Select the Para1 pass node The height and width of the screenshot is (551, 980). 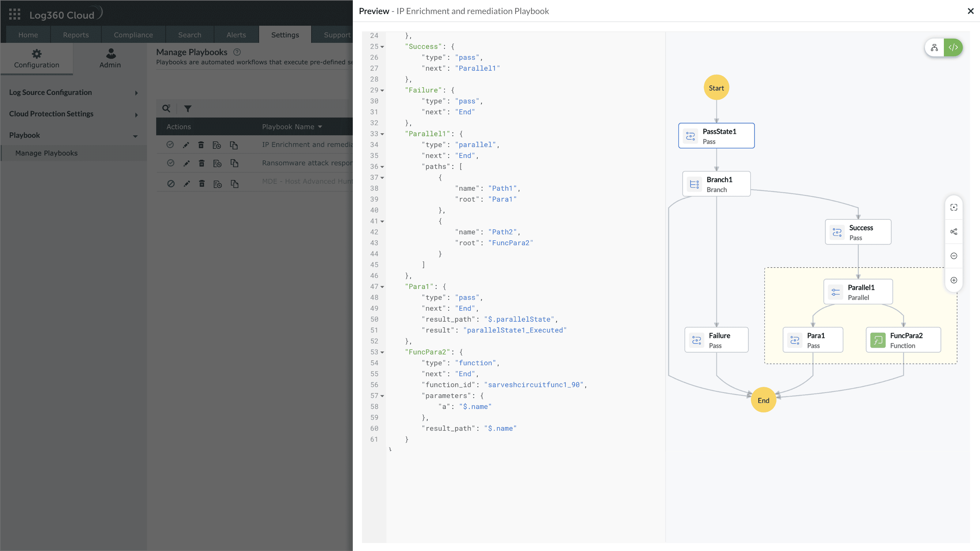coord(813,340)
